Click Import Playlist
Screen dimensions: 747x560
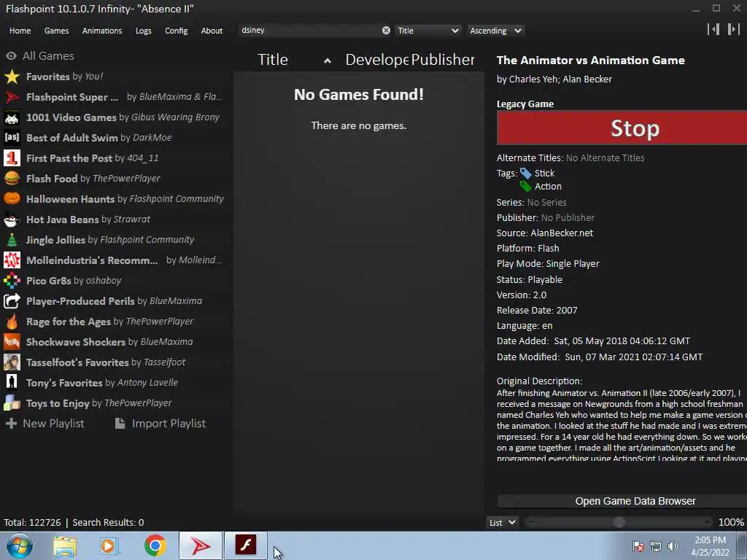(160, 424)
